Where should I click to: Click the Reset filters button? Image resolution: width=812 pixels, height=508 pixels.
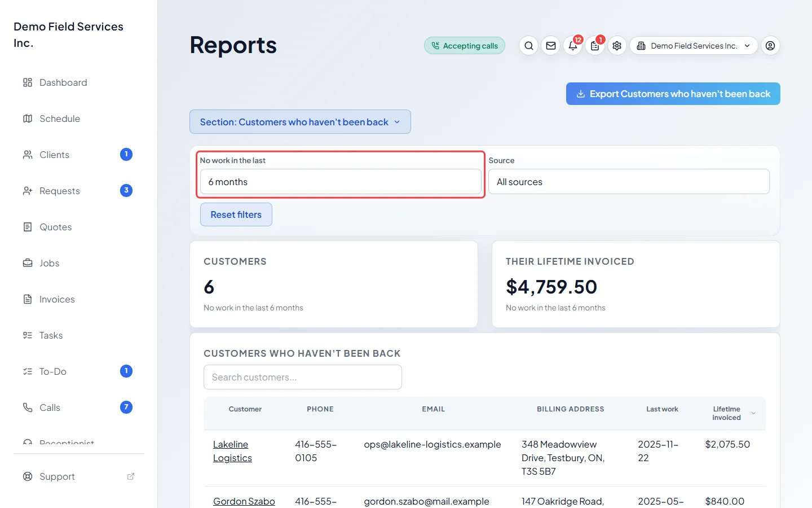(x=236, y=214)
